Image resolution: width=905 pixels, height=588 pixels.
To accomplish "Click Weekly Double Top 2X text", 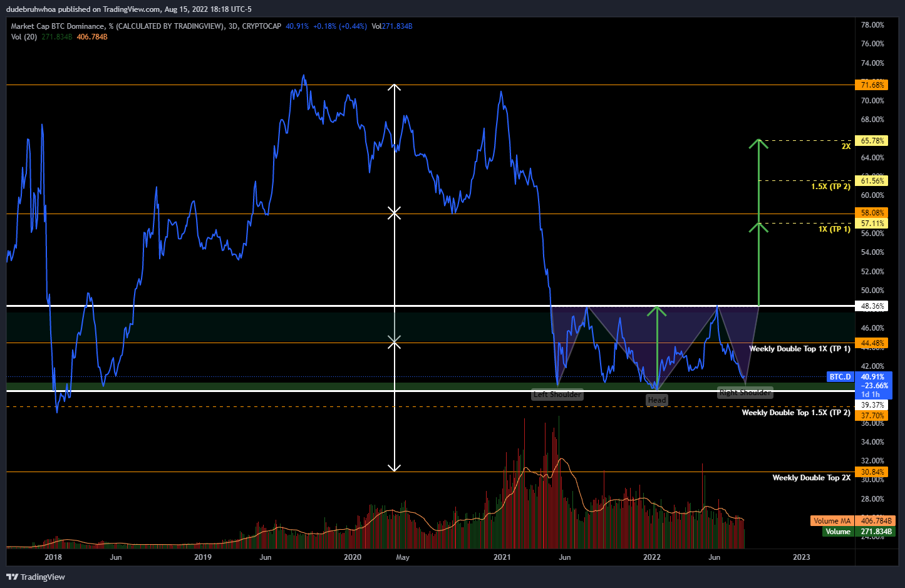I will [812, 478].
